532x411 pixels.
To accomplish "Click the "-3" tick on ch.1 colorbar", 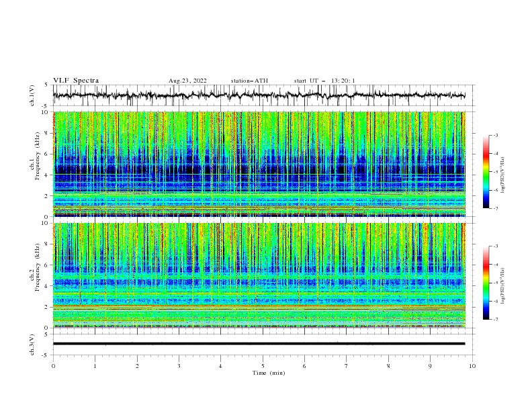I will pos(495,135).
